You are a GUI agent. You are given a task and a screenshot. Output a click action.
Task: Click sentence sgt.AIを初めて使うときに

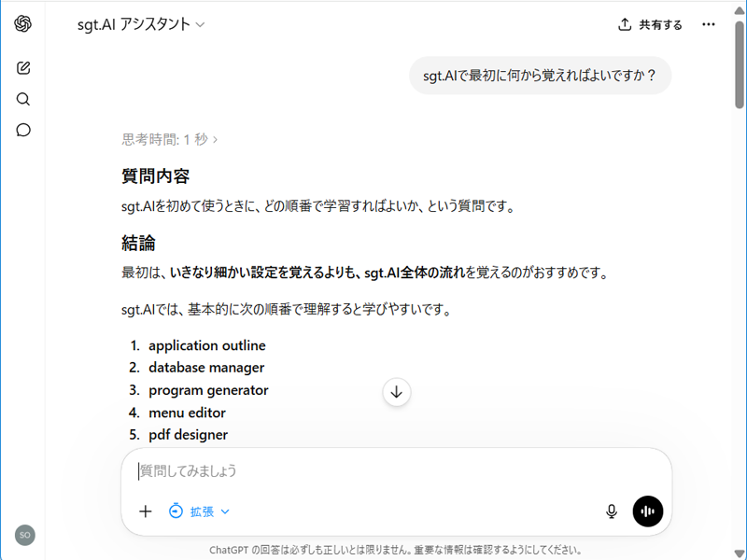(318, 206)
